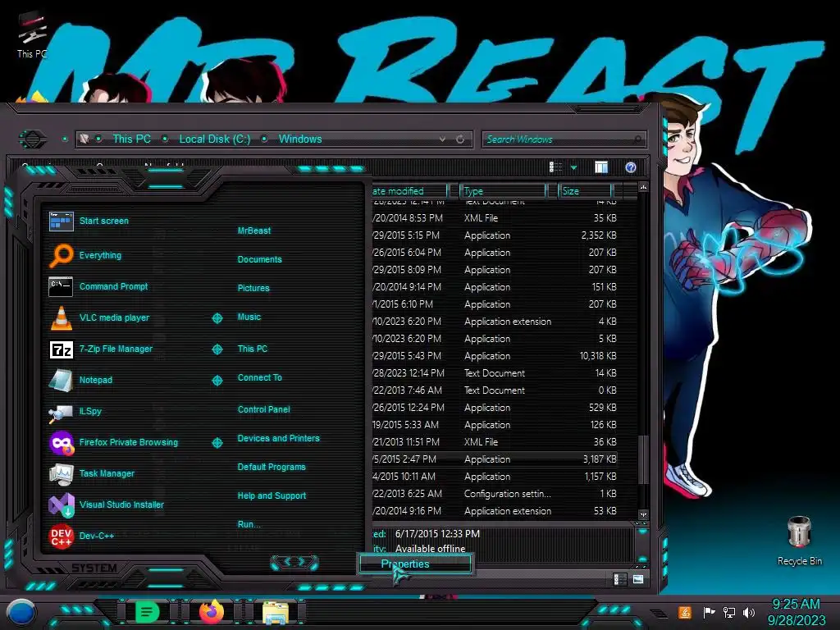The width and height of the screenshot is (840, 630).
Task: Click the network tray icon
Action: [729, 612]
